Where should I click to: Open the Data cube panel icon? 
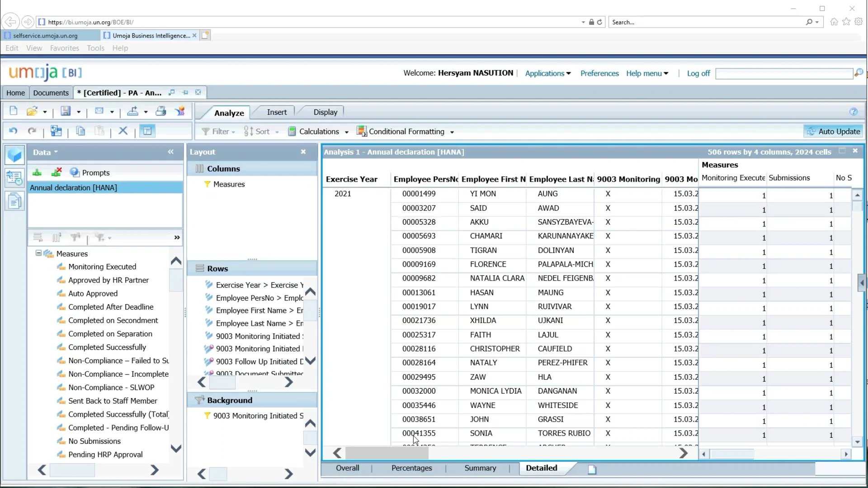pyautogui.click(x=14, y=155)
